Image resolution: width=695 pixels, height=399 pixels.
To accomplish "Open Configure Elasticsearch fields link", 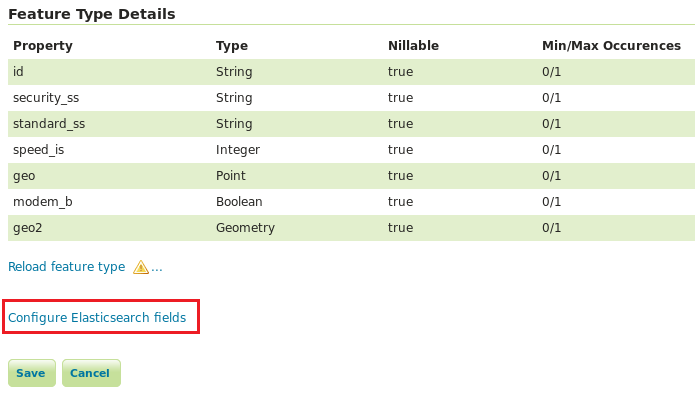I will click(x=97, y=318).
